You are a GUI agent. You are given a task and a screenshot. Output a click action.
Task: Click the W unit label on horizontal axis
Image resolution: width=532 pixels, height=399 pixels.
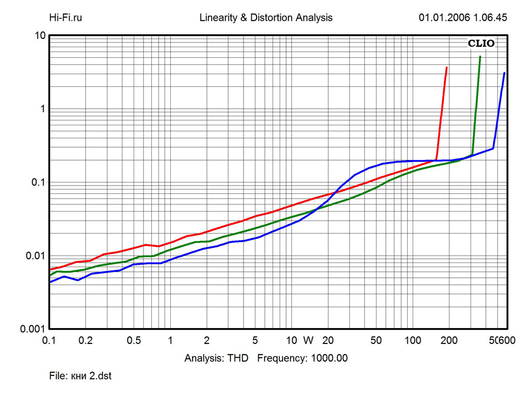pos(308,340)
